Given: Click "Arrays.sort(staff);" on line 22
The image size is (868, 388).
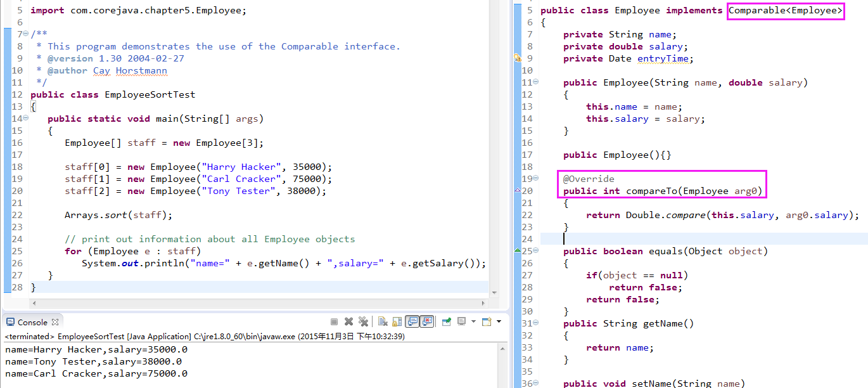Looking at the screenshot, I should [x=118, y=215].
